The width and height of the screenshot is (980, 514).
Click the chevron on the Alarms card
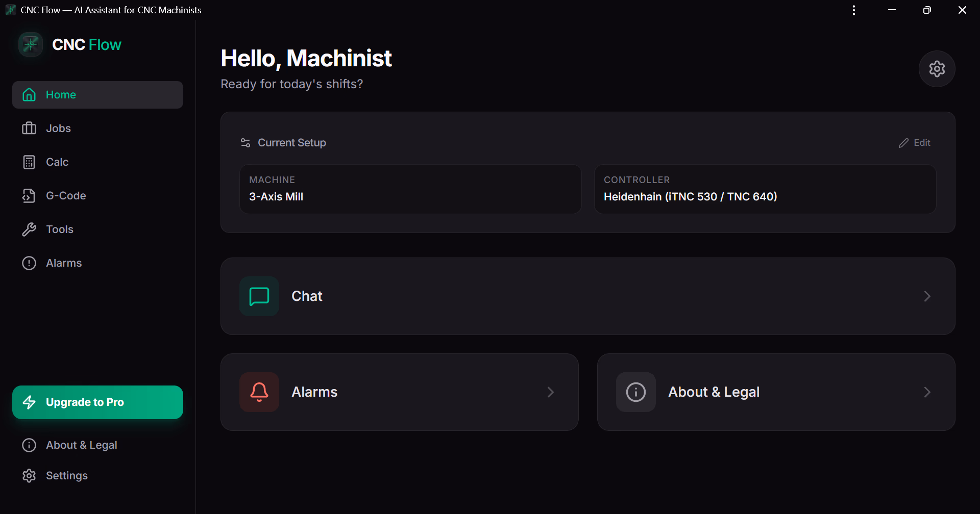pos(550,392)
